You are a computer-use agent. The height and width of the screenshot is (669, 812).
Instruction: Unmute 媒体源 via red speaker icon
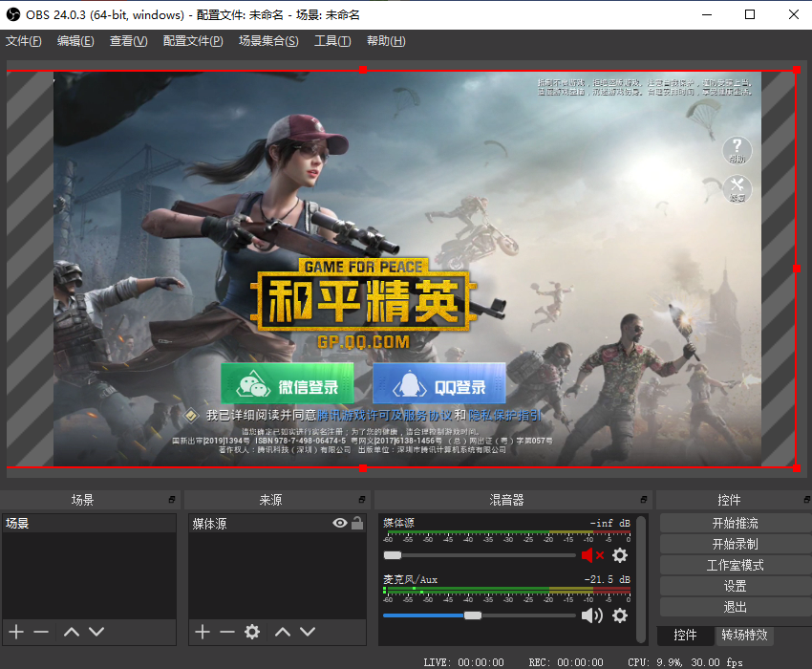point(592,555)
